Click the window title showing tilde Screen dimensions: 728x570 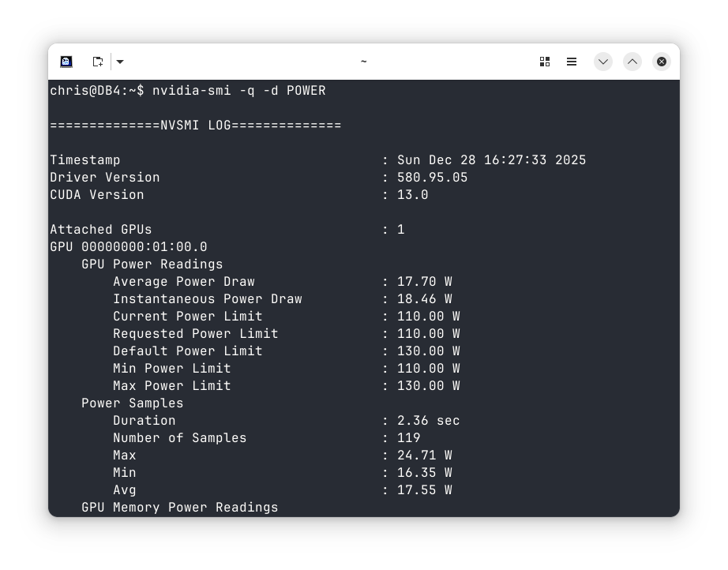coord(363,62)
